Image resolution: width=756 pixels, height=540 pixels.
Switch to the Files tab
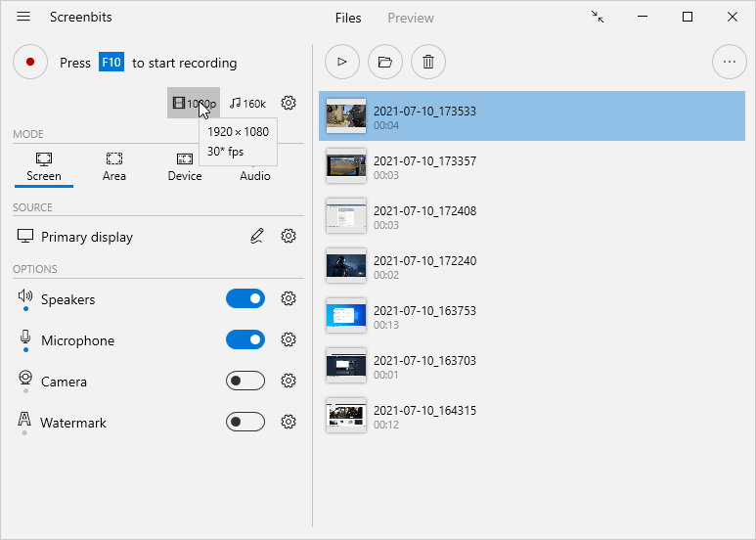pos(348,18)
